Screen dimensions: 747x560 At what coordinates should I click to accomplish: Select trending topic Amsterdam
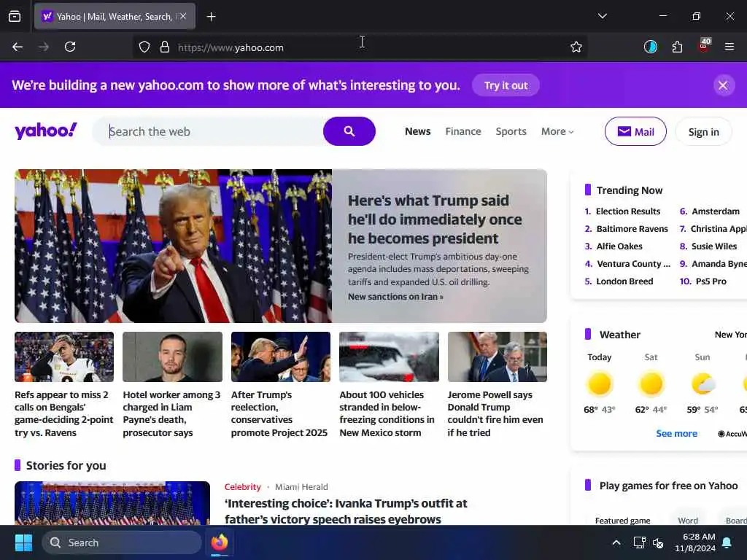pyautogui.click(x=716, y=211)
